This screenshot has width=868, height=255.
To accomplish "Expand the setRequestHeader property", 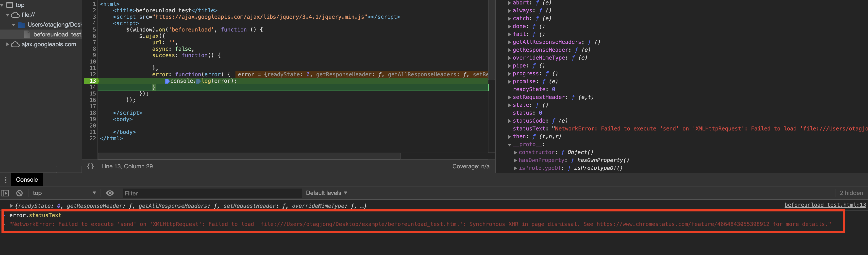I will 510,97.
